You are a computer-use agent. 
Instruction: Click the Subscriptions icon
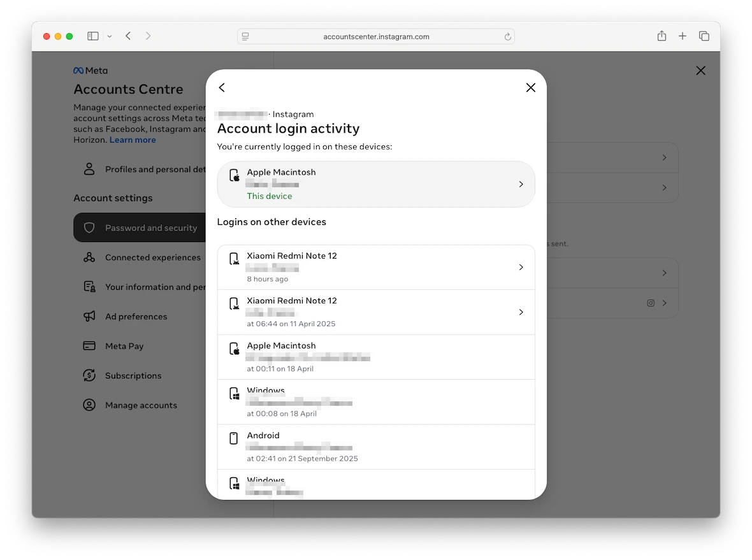click(89, 375)
